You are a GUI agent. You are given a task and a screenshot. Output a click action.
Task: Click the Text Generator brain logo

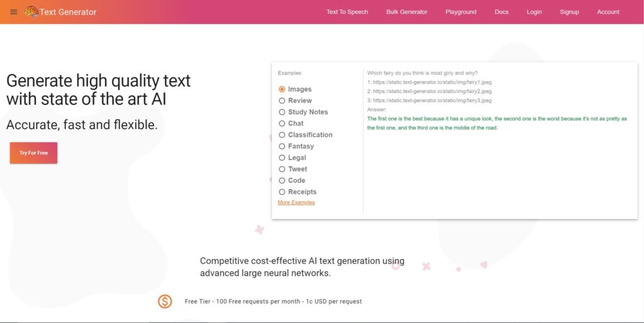tap(31, 11)
